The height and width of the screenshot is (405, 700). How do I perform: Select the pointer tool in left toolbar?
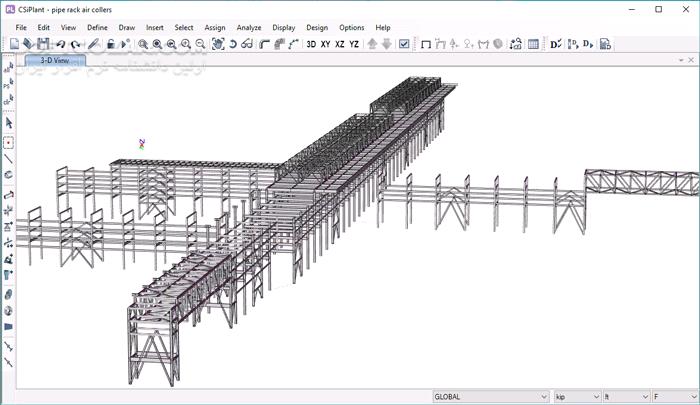click(9, 122)
